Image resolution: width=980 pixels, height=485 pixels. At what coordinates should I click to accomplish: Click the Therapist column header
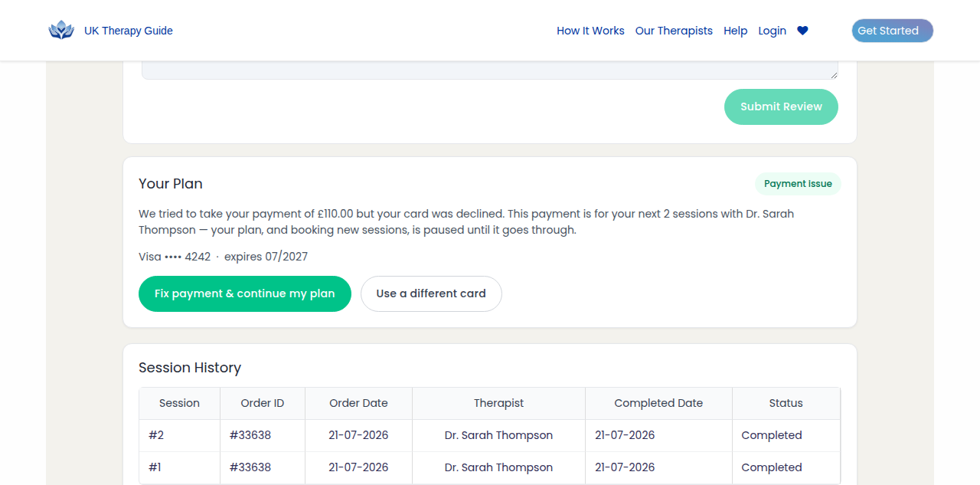[x=498, y=403]
